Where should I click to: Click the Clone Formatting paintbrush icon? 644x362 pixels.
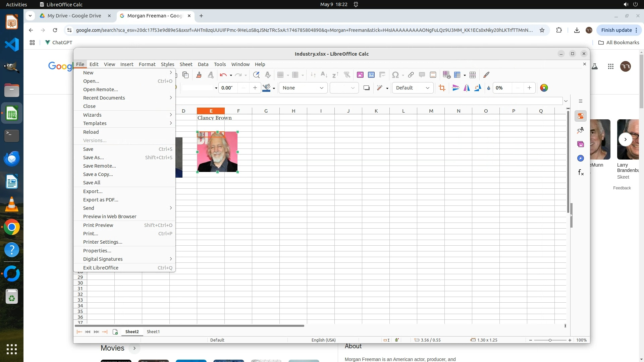pyautogui.click(x=199, y=75)
